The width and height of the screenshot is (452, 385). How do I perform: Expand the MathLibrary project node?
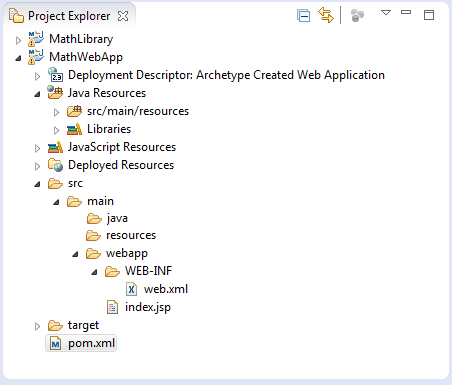click(x=18, y=40)
